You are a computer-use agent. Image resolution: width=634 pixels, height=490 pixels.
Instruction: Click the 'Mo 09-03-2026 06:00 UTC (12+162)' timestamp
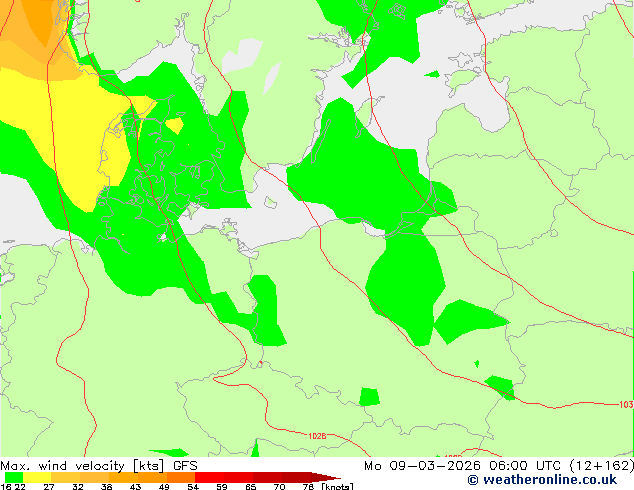click(x=499, y=466)
